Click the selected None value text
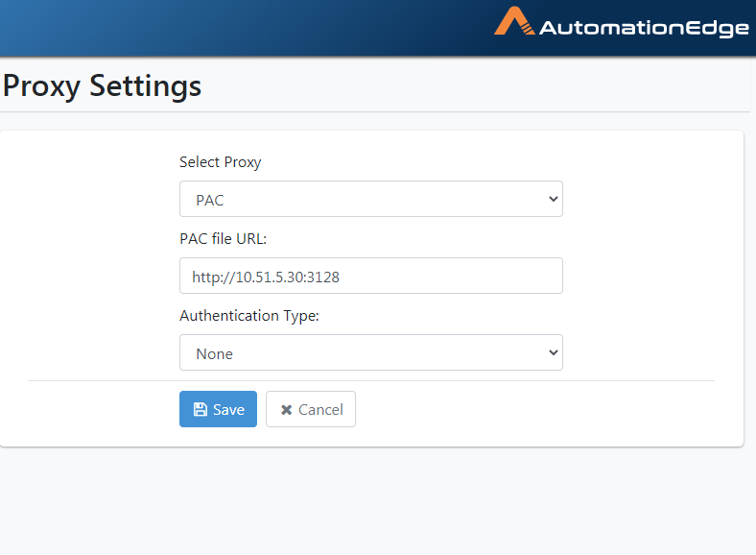The image size is (756, 555). point(215,354)
